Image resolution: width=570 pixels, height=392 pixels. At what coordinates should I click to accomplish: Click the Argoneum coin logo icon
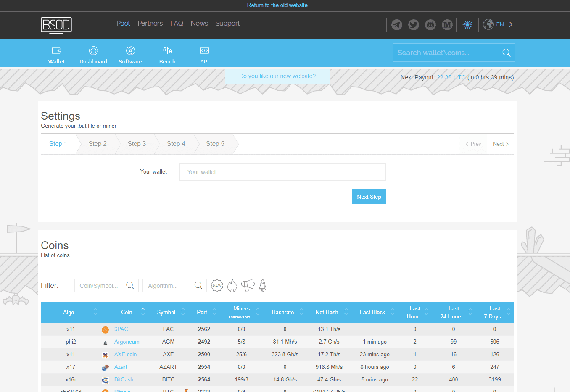click(105, 342)
